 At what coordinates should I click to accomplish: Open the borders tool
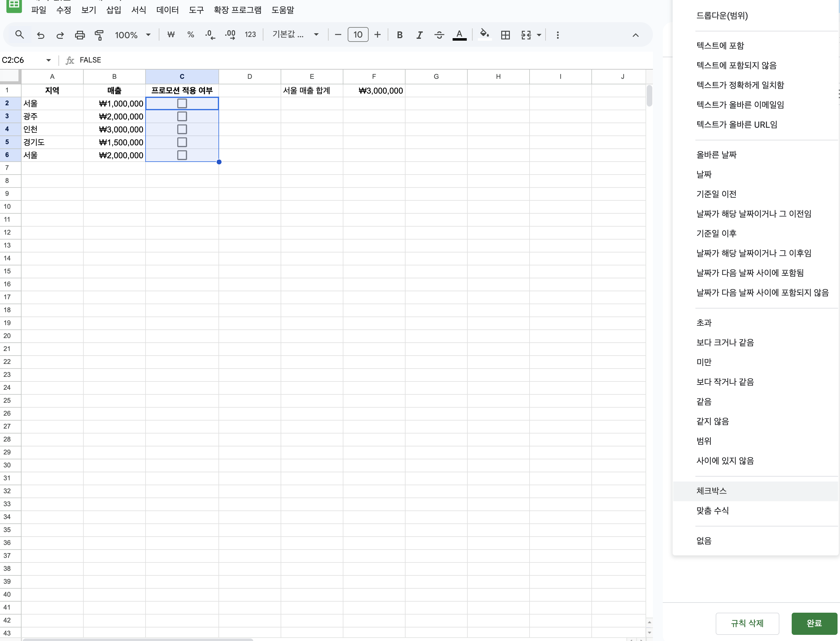pos(505,35)
